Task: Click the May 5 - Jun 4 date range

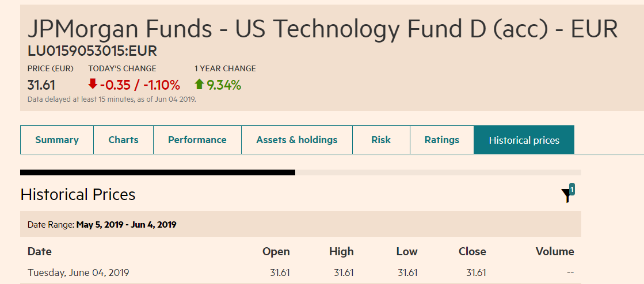Action: point(126,225)
